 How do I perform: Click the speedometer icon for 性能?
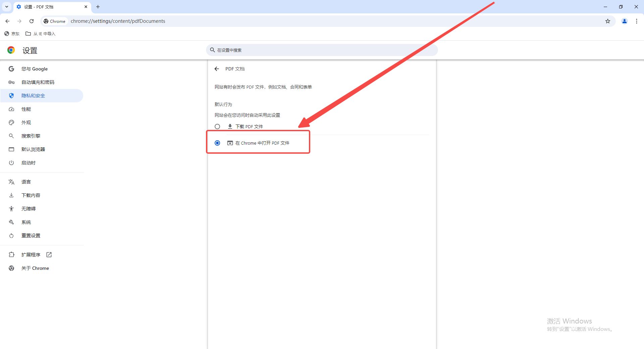(x=11, y=109)
